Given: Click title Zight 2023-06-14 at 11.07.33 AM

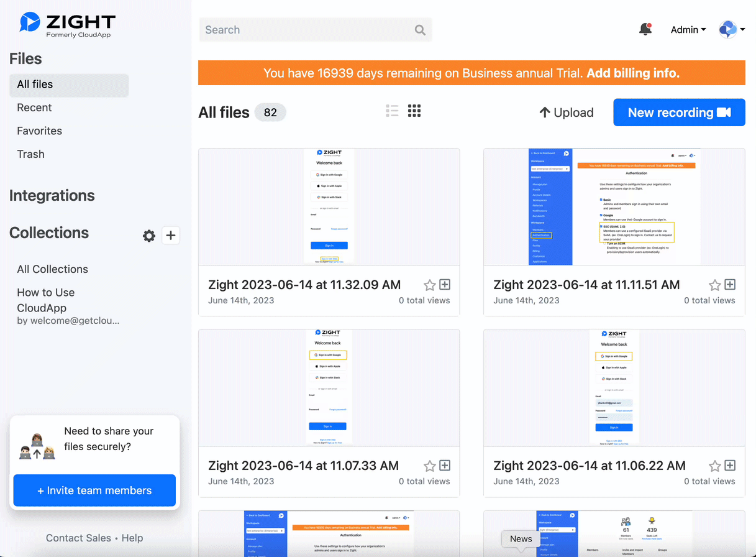Looking at the screenshot, I should coord(303,466).
